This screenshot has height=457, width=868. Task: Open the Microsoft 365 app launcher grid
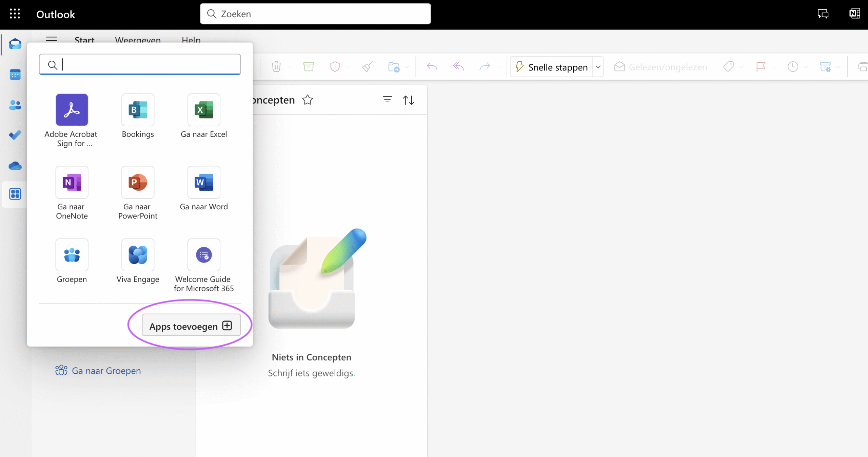click(x=15, y=14)
